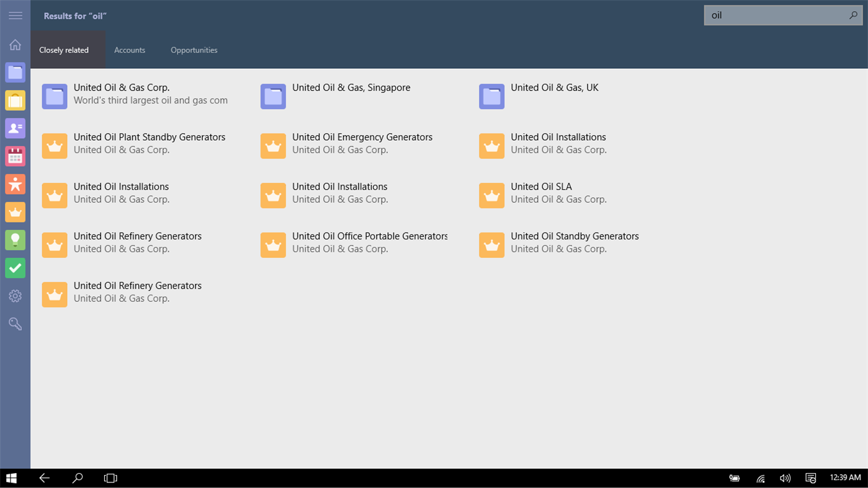Screen dimensions: 868x488
Task: Click the search field containing oil
Action: pos(776,16)
